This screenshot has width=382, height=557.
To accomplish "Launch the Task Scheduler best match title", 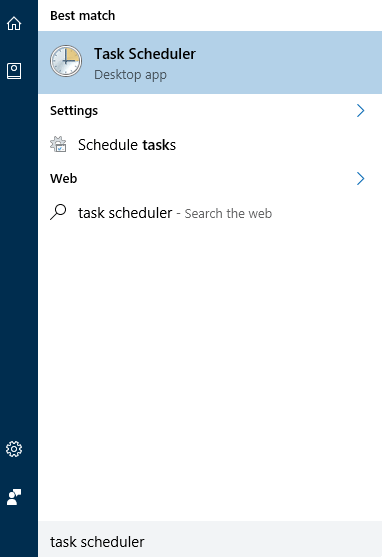I will pos(145,54).
